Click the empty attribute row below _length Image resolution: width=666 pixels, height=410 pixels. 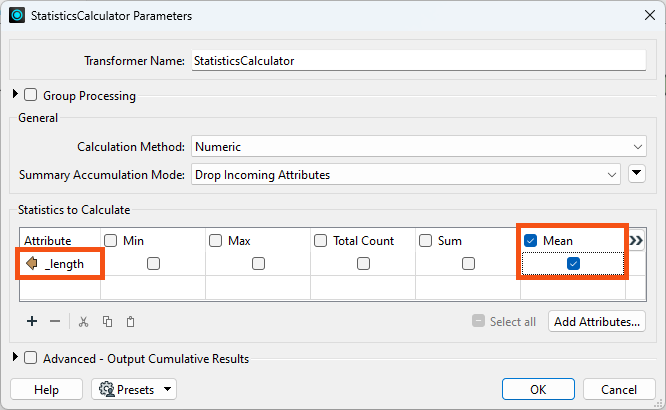point(60,288)
